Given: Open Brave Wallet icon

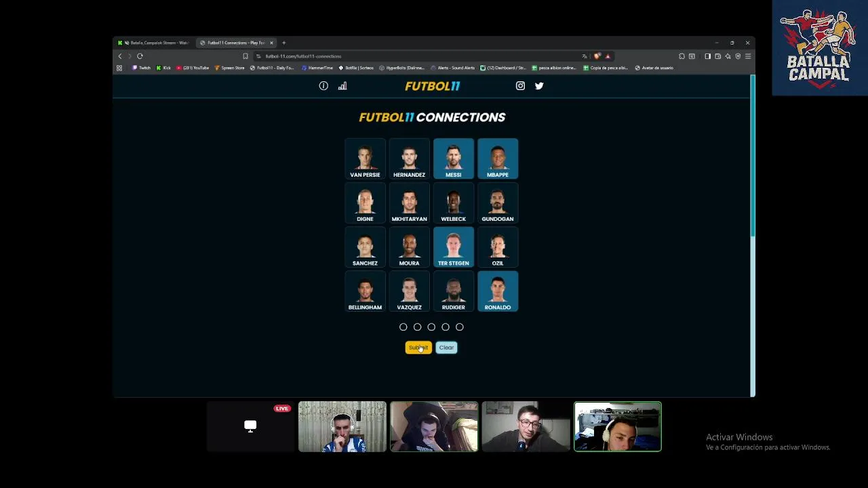Looking at the screenshot, I should pos(717,56).
